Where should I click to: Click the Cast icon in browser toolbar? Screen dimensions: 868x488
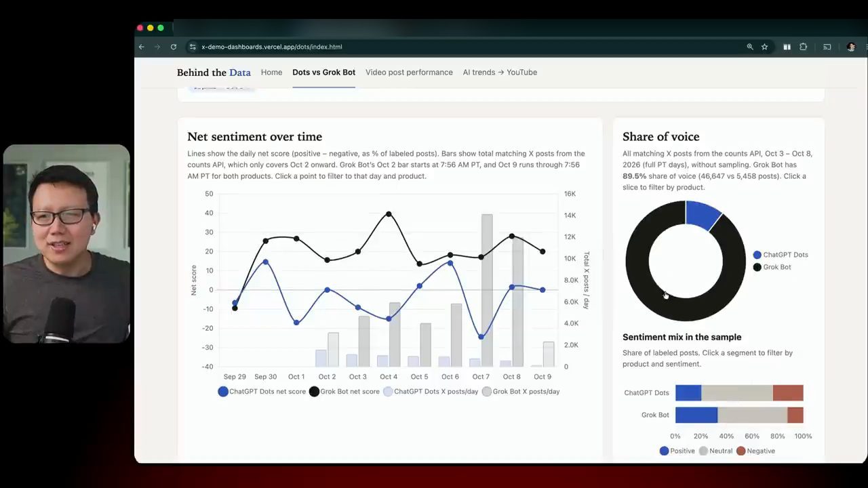827,47
